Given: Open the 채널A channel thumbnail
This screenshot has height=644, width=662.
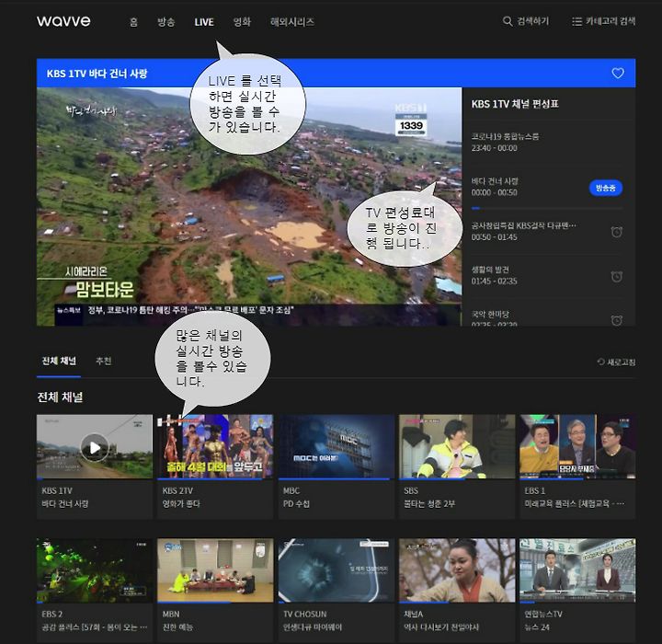Looking at the screenshot, I should 457,570.
